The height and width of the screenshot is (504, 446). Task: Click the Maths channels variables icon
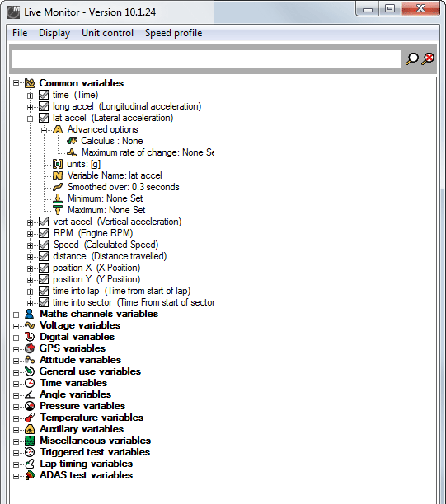30,314
